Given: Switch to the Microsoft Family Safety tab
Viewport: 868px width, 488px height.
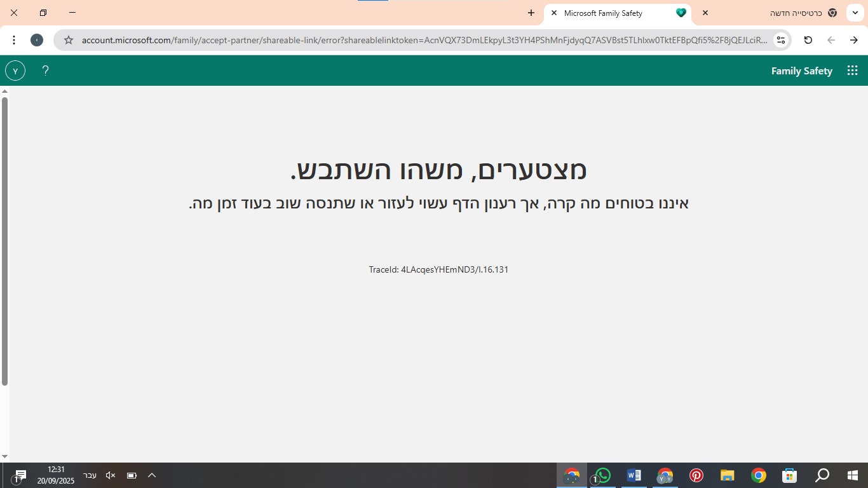Looking at the screenshot, I should pyautogui.click(x=618, y=13).
